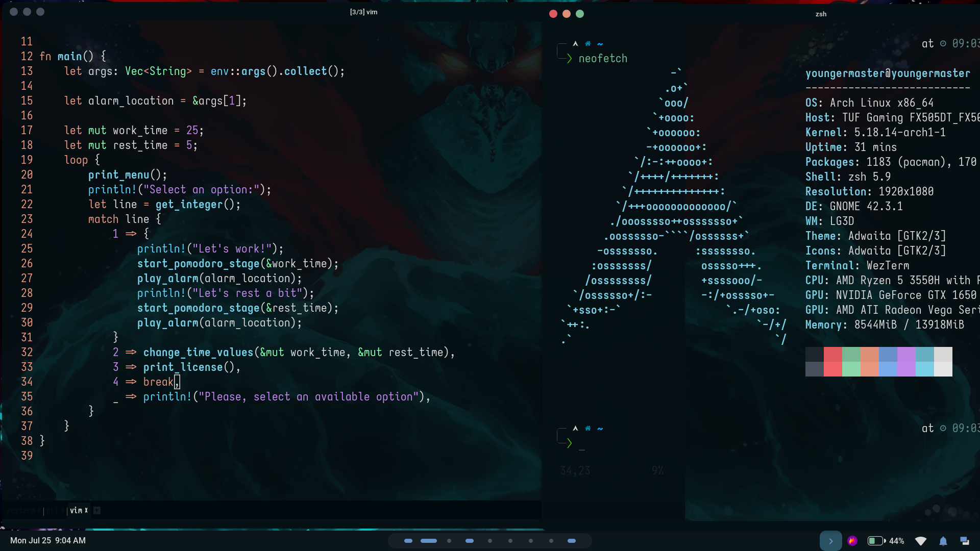
Task: Switch to the last workspace indicator
Action: point(572,541)
